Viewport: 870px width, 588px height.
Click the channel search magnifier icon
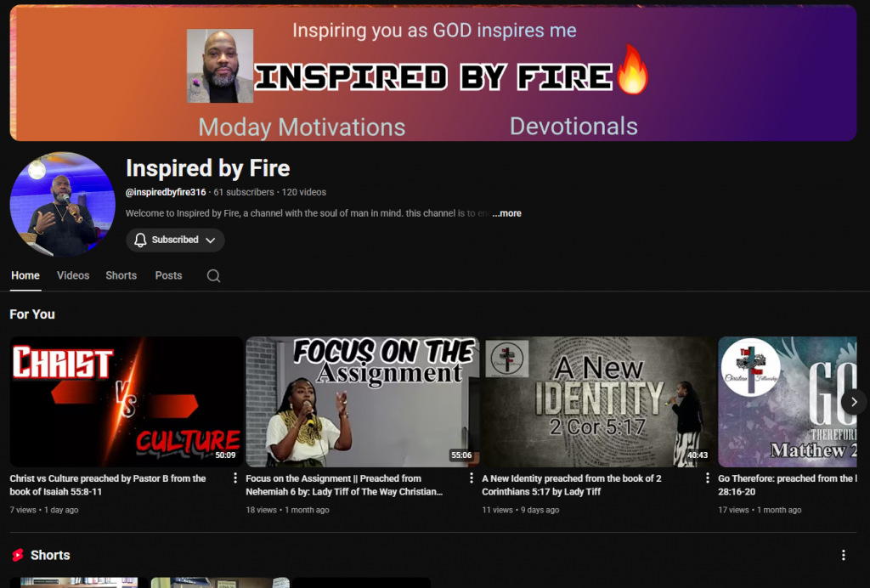pyautogui.click(x=213, y=275)
